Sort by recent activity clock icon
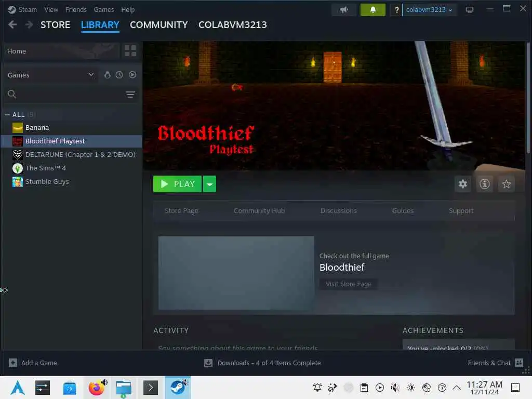This screenshot has height=399, width=532. (119, 75)
